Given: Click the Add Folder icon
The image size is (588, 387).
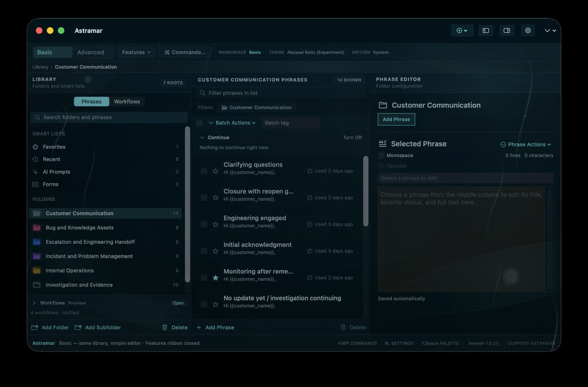Looking at the screenshot, I should pos(35,328).
